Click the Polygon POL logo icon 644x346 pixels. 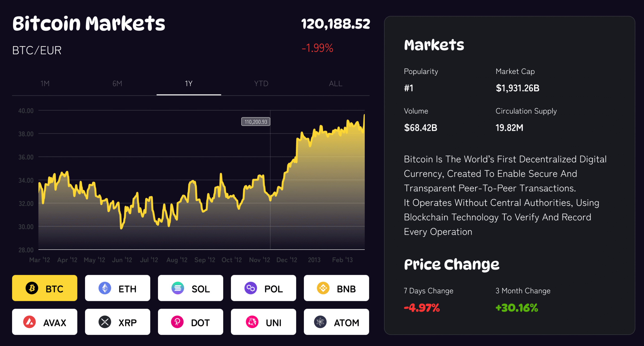point(251,288)
